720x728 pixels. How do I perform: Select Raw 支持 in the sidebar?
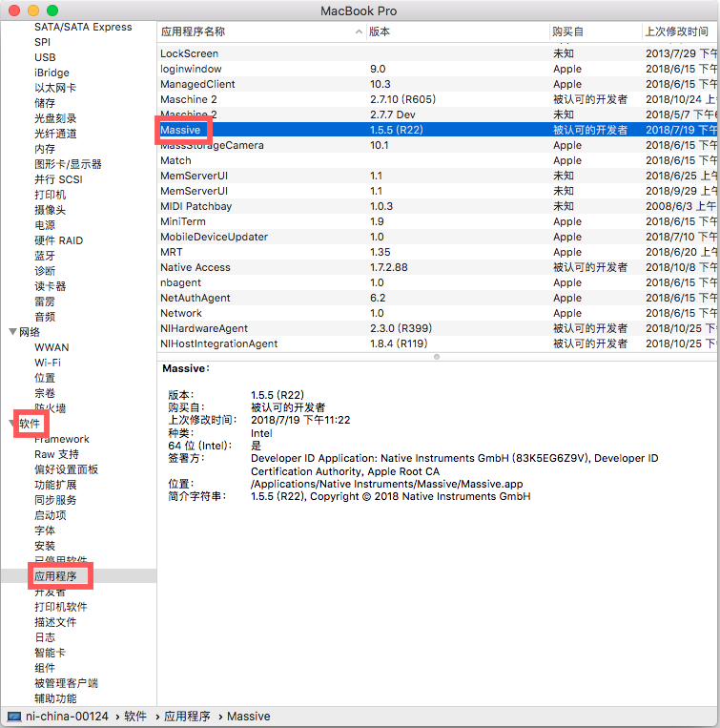[x=56, y=454]
